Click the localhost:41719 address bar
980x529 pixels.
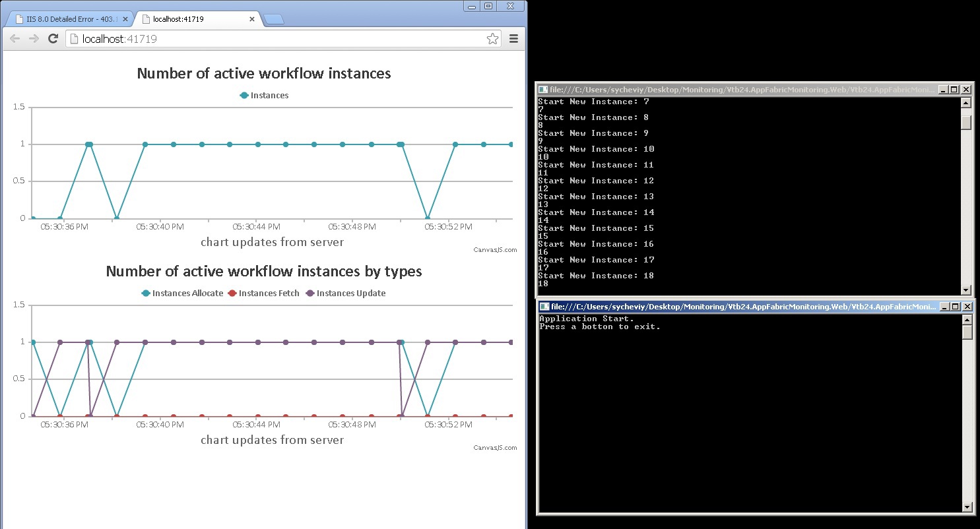[x=284, y=39]
